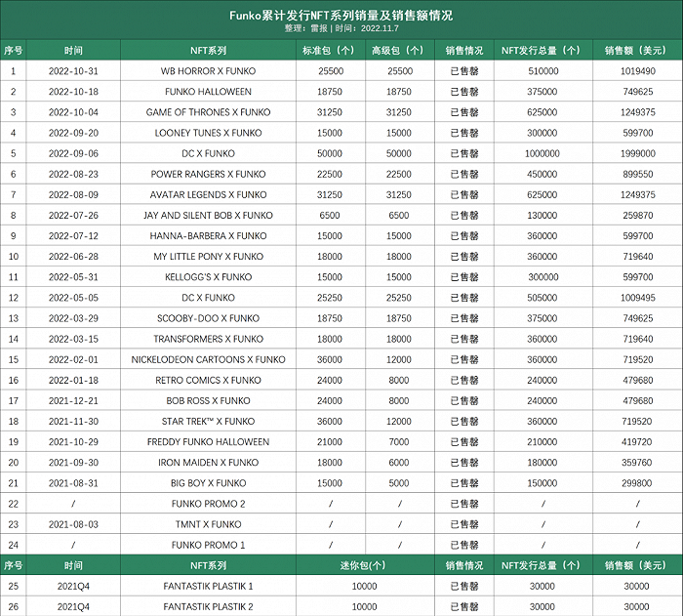
Task: Select the date '2022-02-01'
Action: pyautogui.click(x=73, y=359)
